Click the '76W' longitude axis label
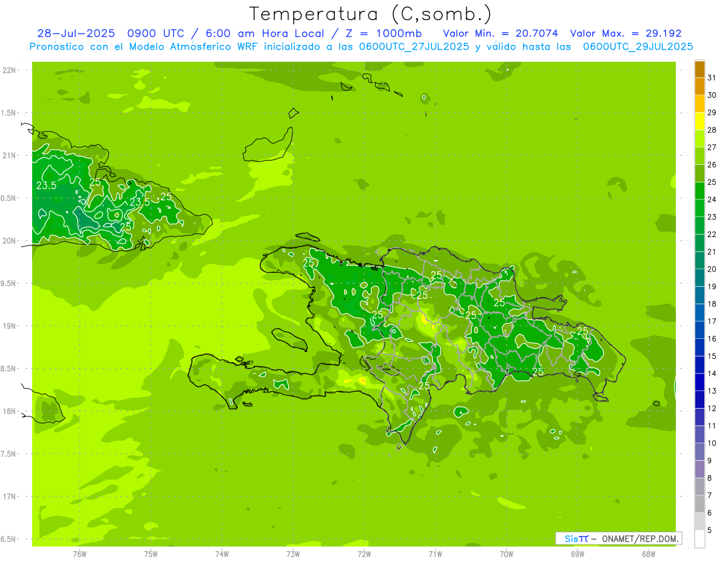728x562 pixels. click(79, 554)
